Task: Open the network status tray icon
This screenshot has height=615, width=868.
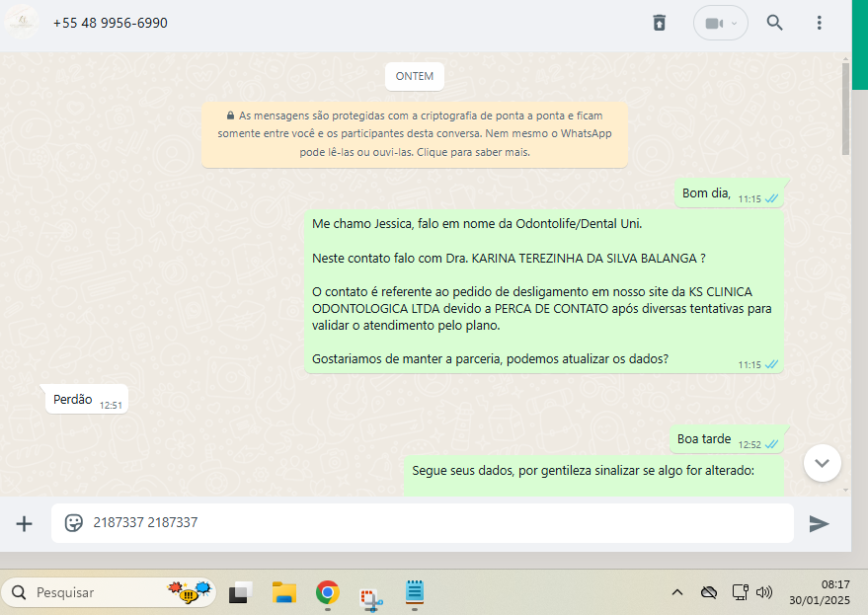Action: tap(740, 592)
